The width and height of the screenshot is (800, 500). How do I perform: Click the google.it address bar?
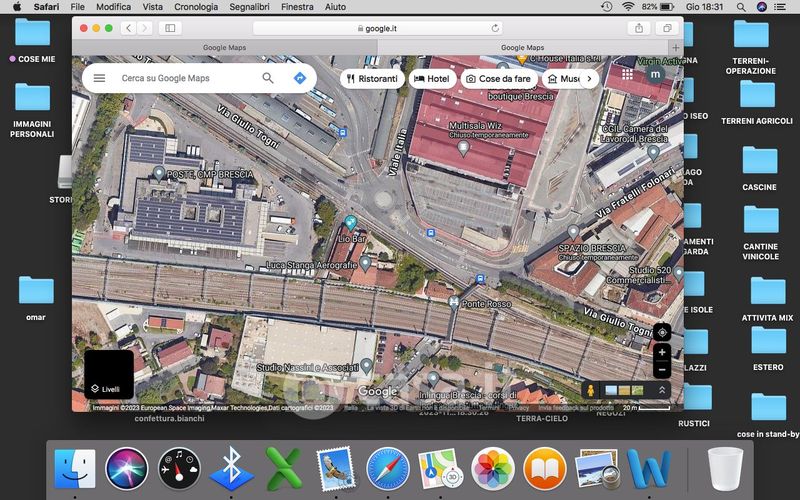[x=378, y=29]
